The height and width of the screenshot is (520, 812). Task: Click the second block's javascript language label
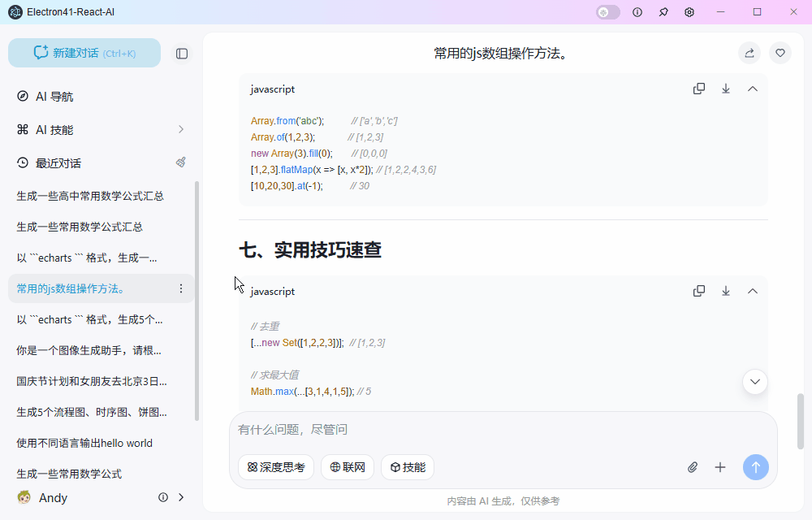(x=273, y=292)
